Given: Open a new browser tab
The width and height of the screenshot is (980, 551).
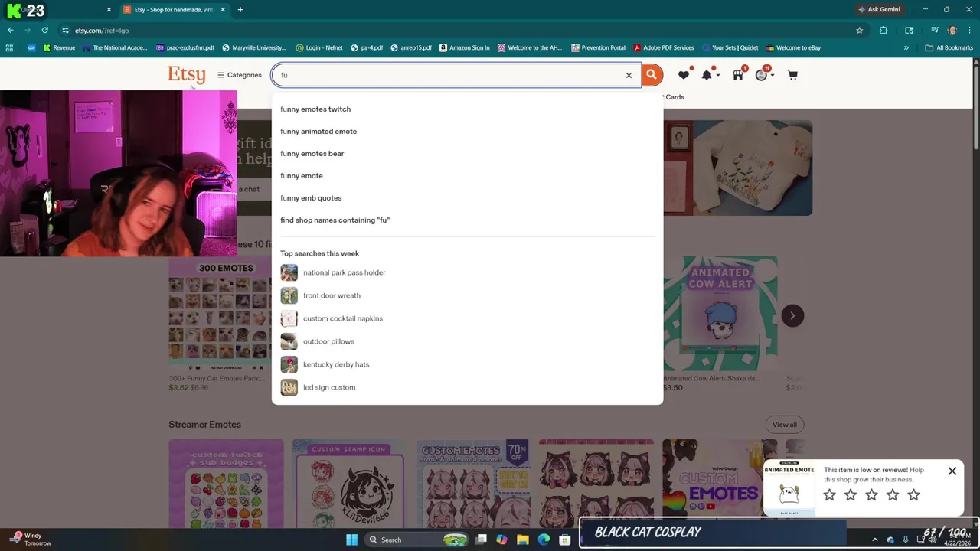Looking at the screenshot, I should (240, 10).
